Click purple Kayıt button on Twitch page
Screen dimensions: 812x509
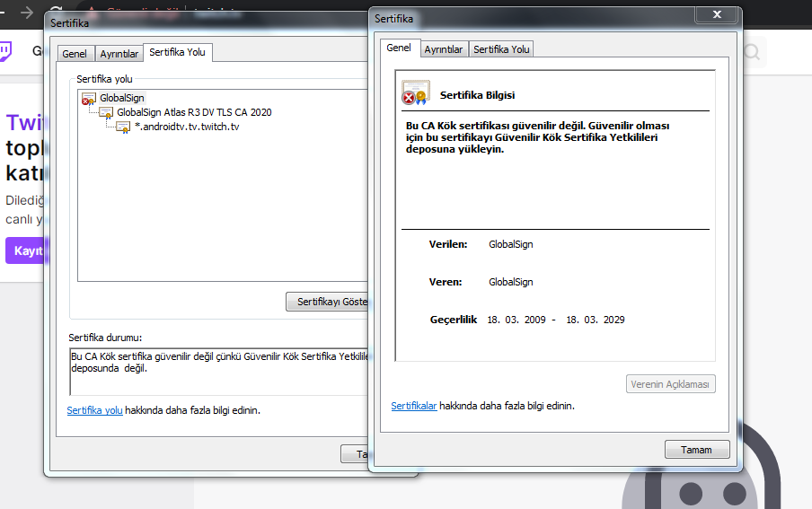(x=25, y=250)
